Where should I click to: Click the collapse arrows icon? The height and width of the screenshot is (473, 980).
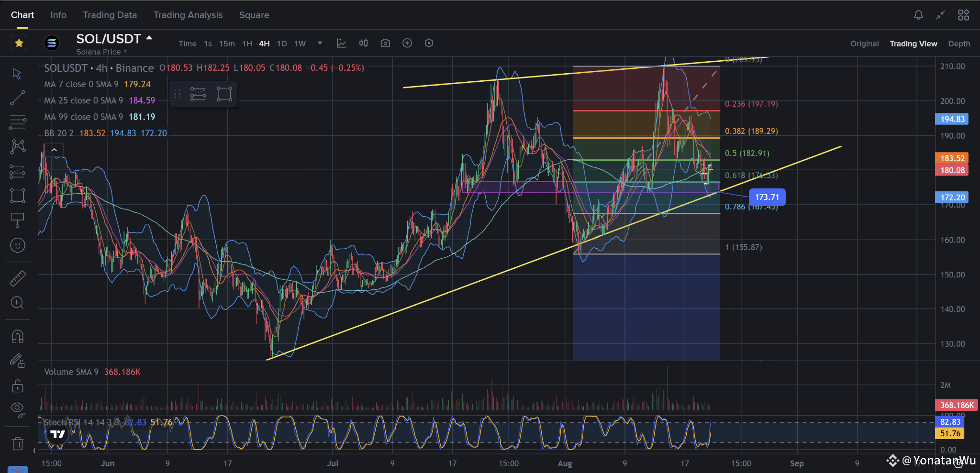click(x=941, y=15)
